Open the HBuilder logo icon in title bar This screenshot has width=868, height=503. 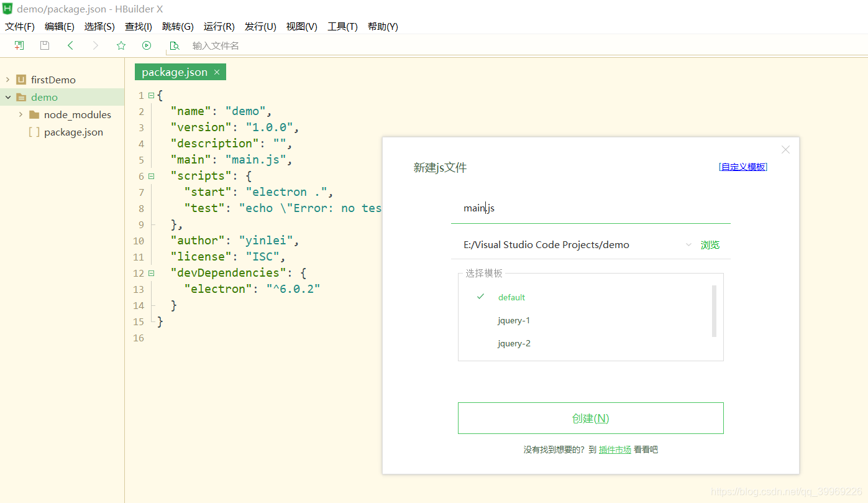coord(7,9)
